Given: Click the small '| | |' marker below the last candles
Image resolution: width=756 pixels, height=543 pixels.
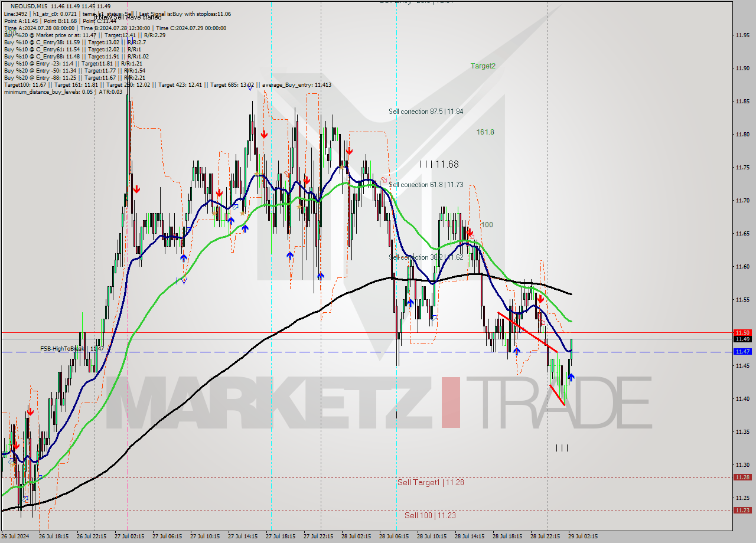Looking at the screenshot, I should 562,448.
